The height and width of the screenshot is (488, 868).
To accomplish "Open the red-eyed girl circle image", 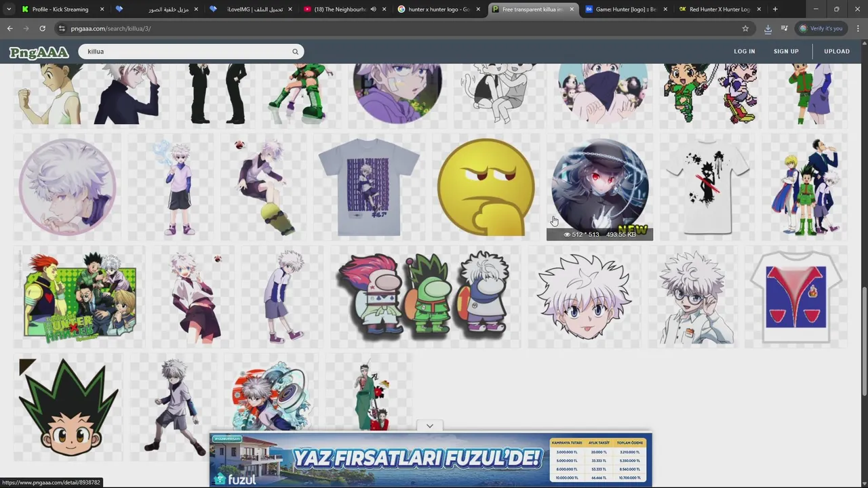I will 599,187.
